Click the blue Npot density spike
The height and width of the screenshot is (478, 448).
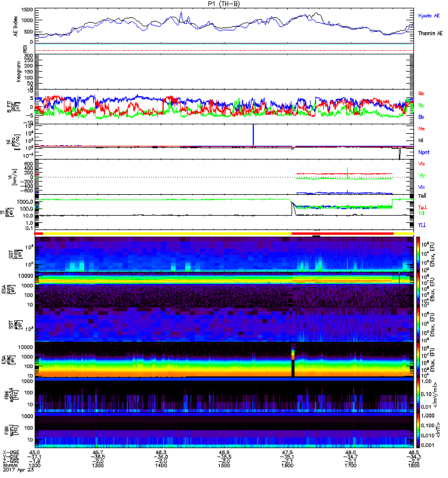tap(253, 135)
